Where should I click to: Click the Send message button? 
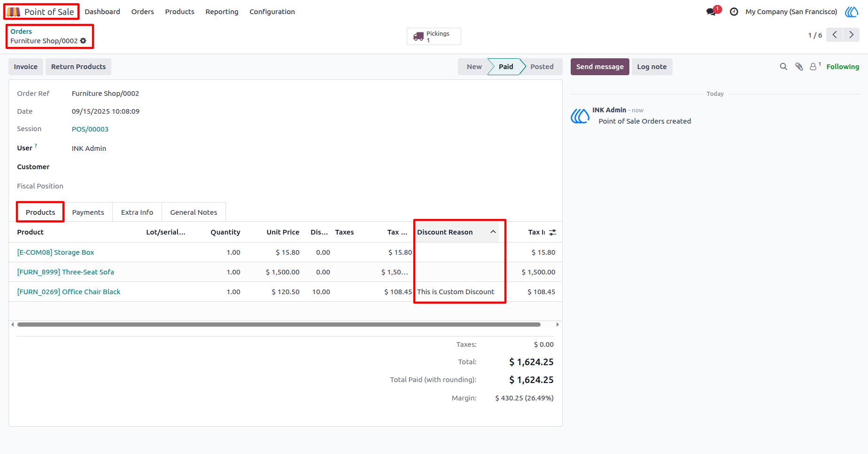click(x=600, y=67)
